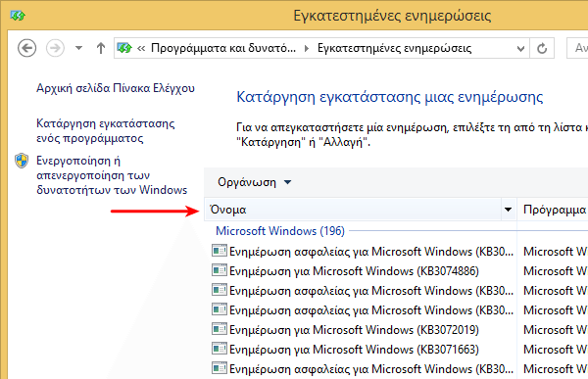Sort by the Πρόγραμμα column header

pos(553,210)
